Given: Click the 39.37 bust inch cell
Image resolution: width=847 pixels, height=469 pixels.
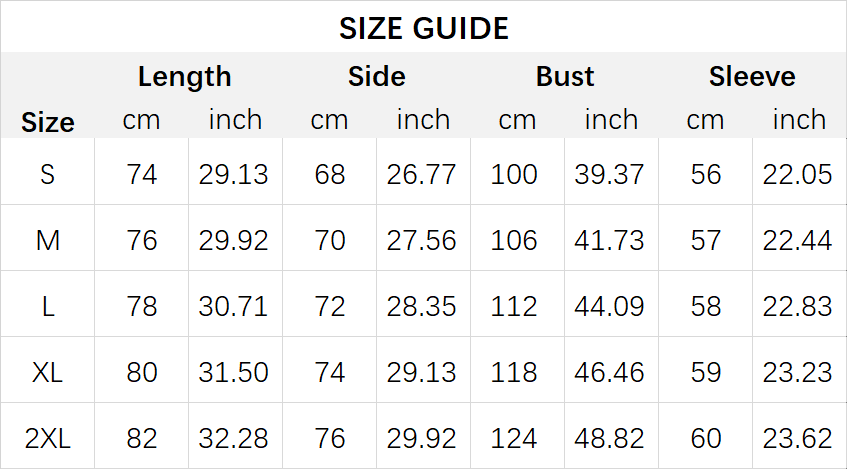Looking at the screenshot, I should (x=609, y=174).
